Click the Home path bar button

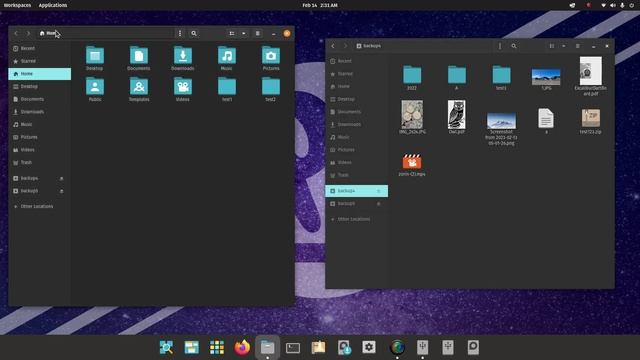pyautogui.click(x=48, y=33)
